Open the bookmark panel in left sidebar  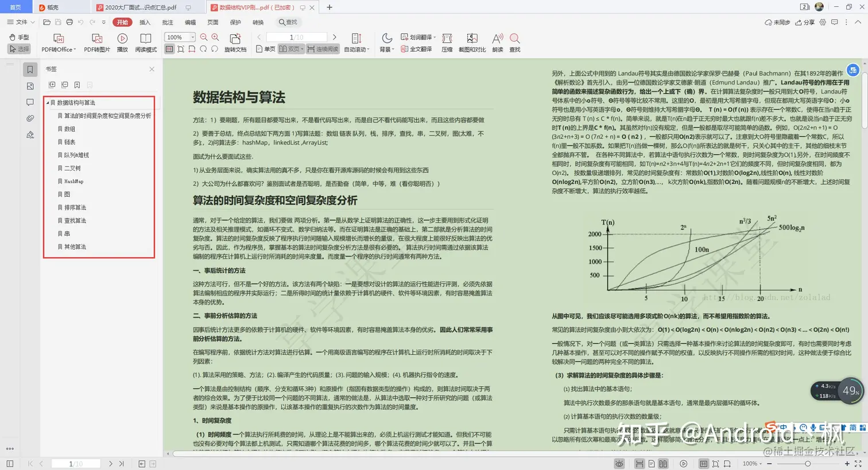30,69
